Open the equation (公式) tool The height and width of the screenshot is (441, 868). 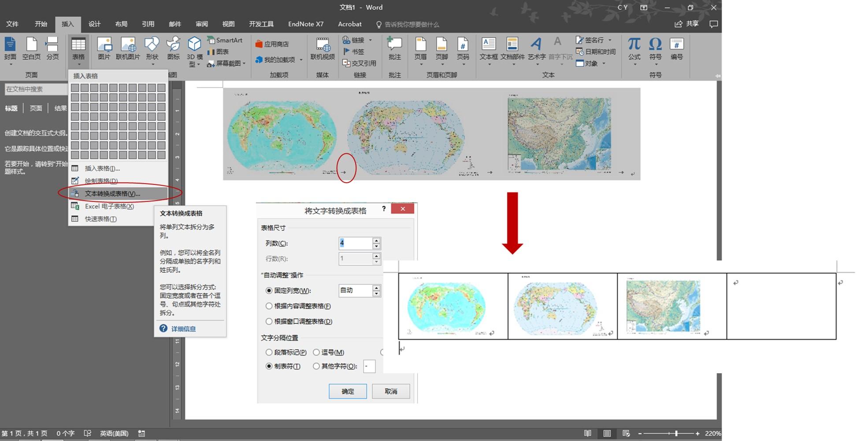click(x=634, y=48)
